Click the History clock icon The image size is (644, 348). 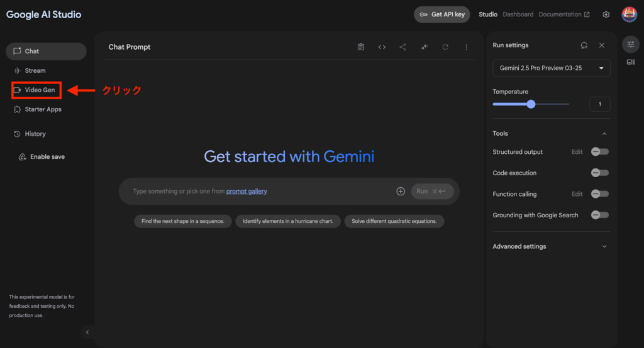[x=17, y=134]
